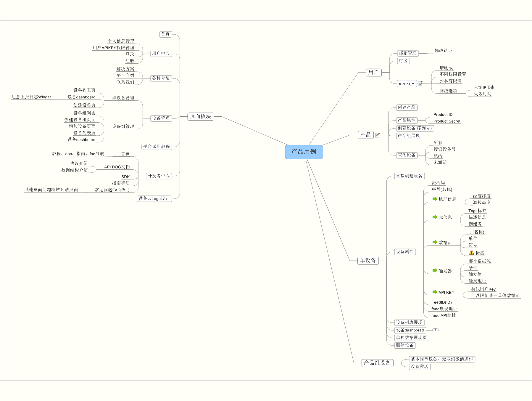Select the 单设备 main branch node
The image size is (532, 401).
point(368,261)
